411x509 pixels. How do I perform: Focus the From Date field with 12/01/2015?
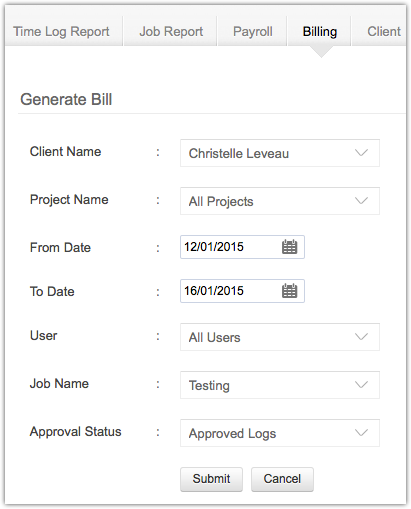[x=242, y=247]
